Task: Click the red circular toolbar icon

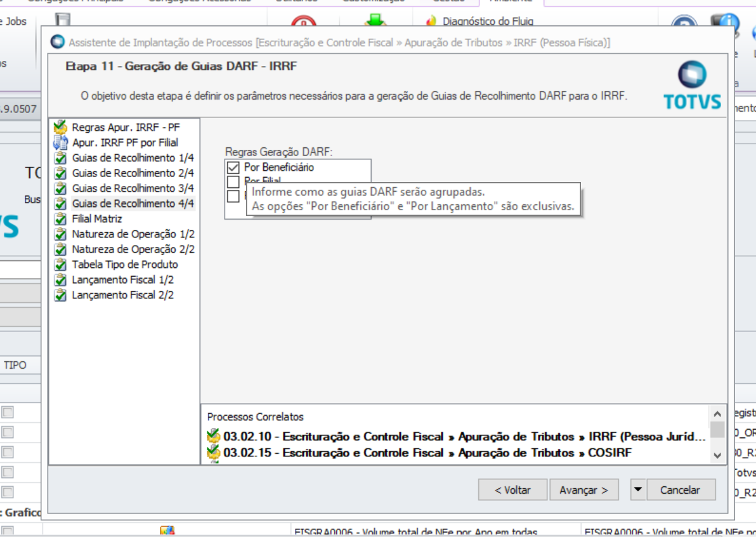Action: coord(304,21)
